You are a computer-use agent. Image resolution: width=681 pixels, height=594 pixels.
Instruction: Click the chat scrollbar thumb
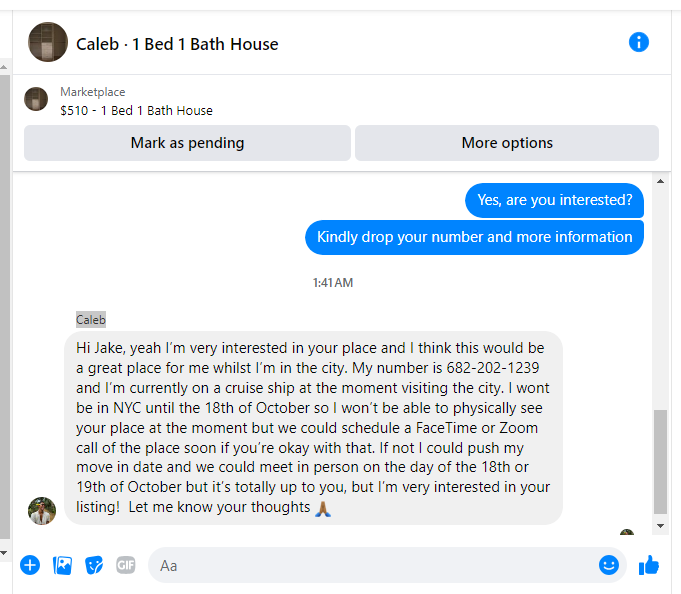pyautogui.click(x=660, y=461)
